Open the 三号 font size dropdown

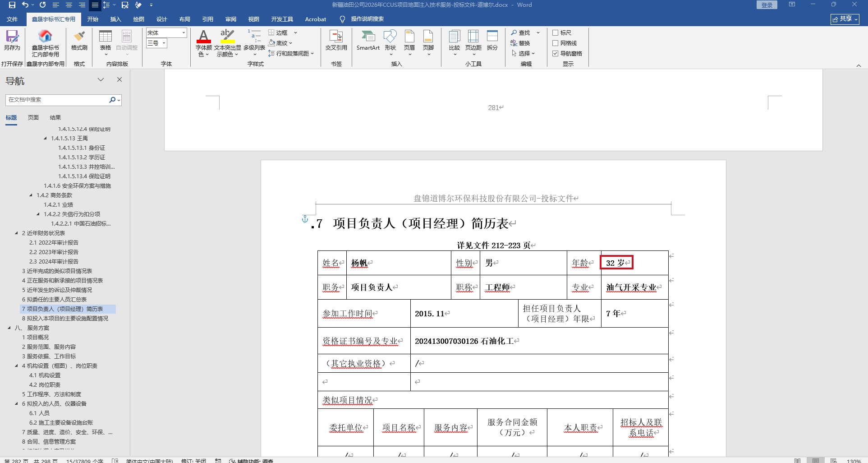coord(164,43)
